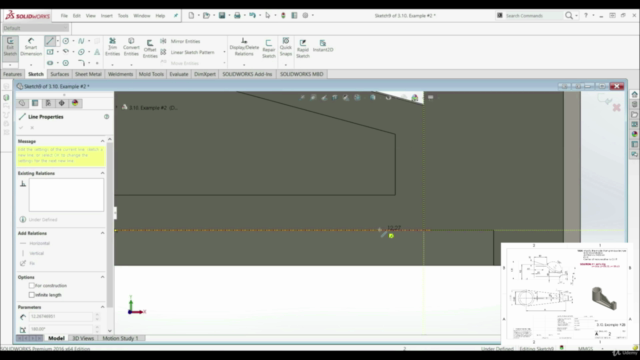640x360 pixels.
Task: Activate the Line sketch tool
Action: [x=50, y=41]
